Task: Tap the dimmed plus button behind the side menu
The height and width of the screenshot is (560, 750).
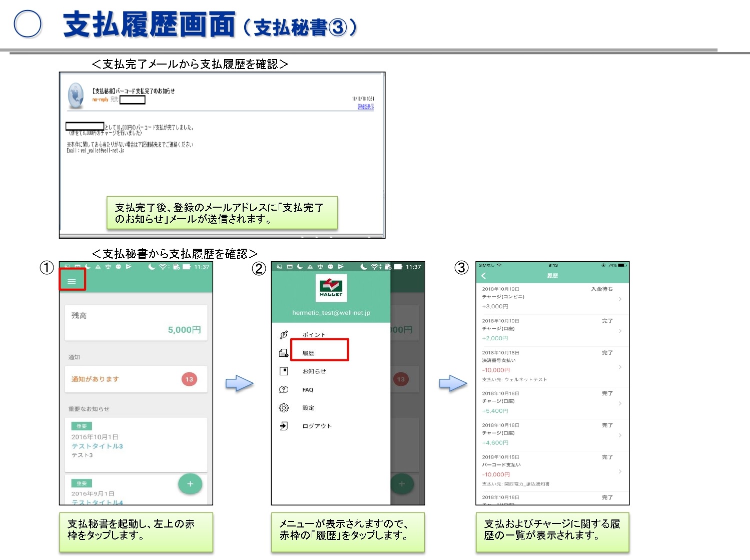Action: click(402, 484)
